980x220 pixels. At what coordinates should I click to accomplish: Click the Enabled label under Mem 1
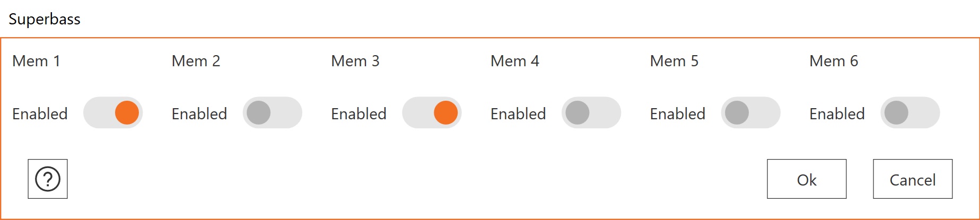pyautogui.click(x=40, y=114)
